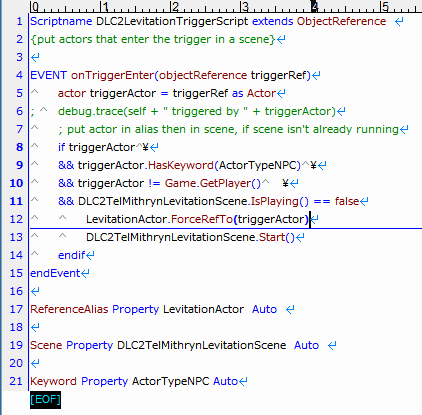Click Scene keyword on line 19

[46, 345]
